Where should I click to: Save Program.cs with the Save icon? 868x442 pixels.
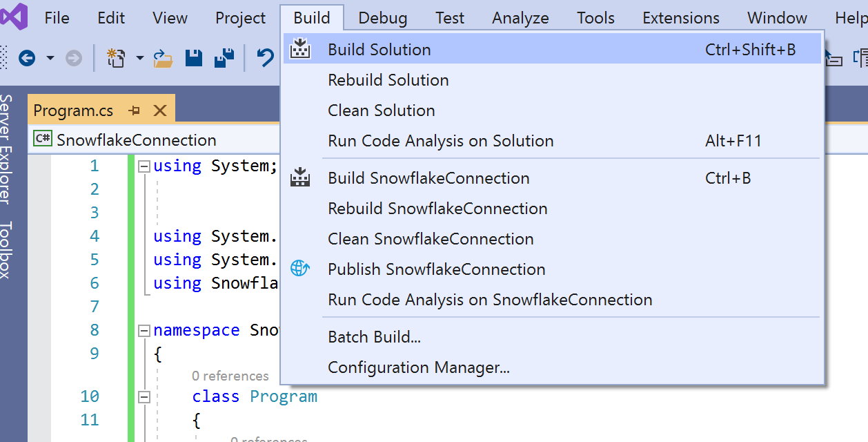(x=194, y=57)
